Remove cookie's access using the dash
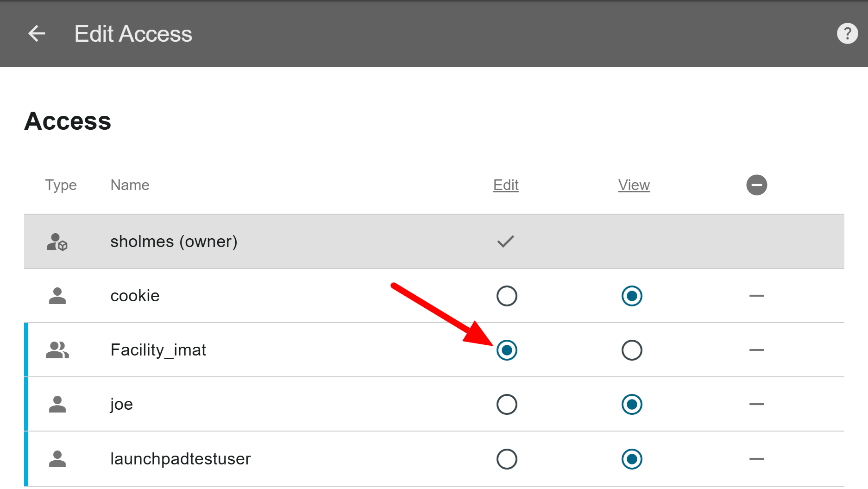Image resolution: width=868 pixels, height=489 pixels. coord(757,296)
